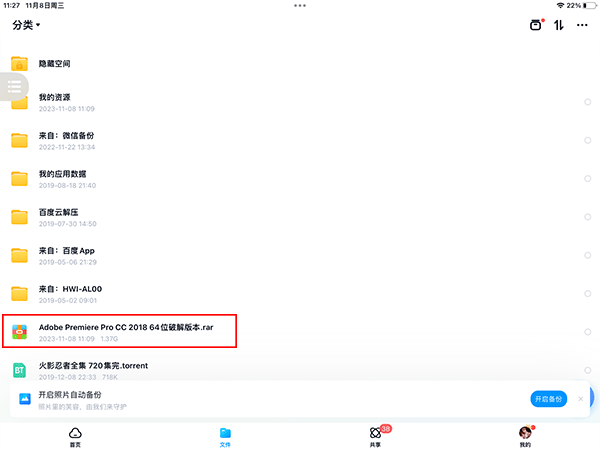The image size is (600, 450).
Task: Tap the photo backup banner picture icon
Action: coord(24,399)
